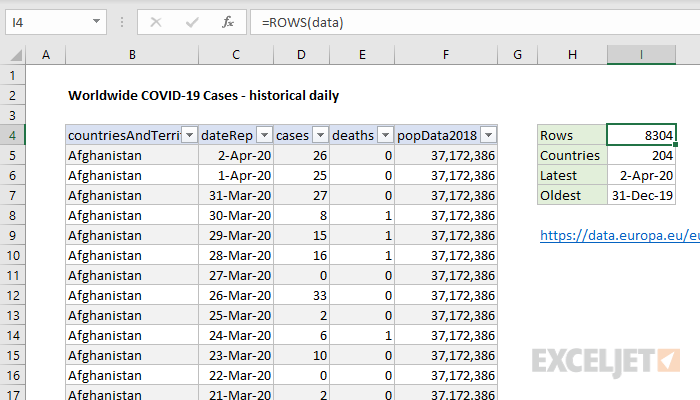
Task: Select the Oldest value cell 31-Dec-19
Action: click(641, 195)
